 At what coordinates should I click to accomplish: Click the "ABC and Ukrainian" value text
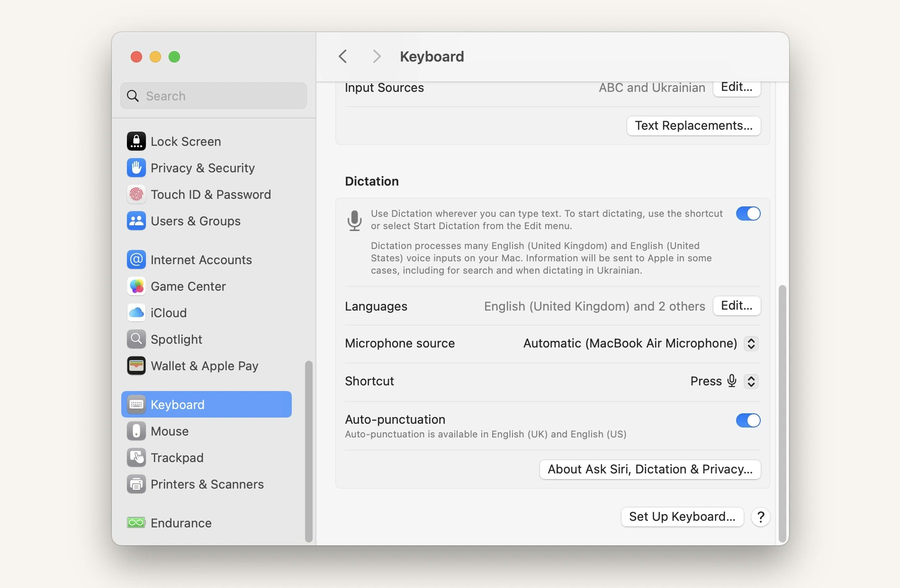(x=652, y=88)
